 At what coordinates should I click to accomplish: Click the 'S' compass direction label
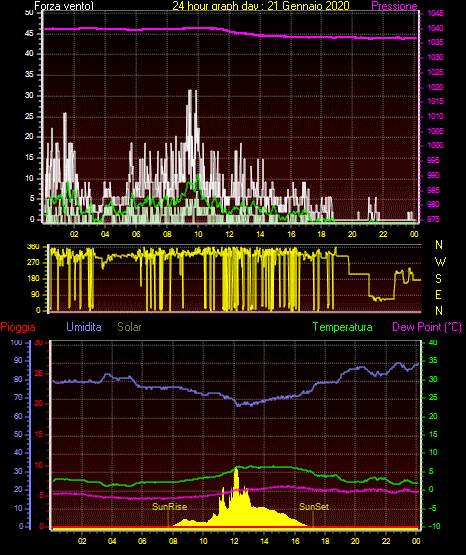click(438, 279)
